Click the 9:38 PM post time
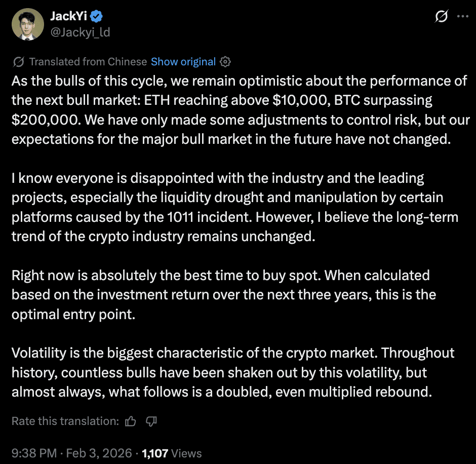The height and width of the screenshot is (464, 476). (x=33, y=453)
